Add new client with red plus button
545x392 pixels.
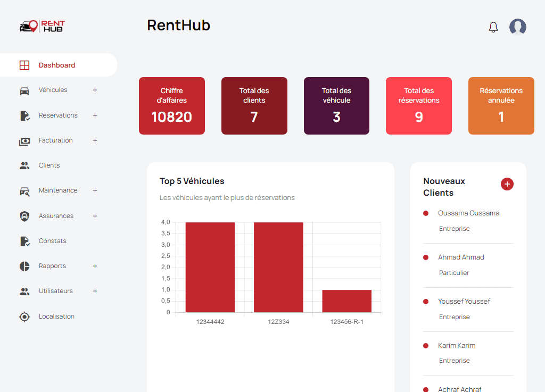507,184
